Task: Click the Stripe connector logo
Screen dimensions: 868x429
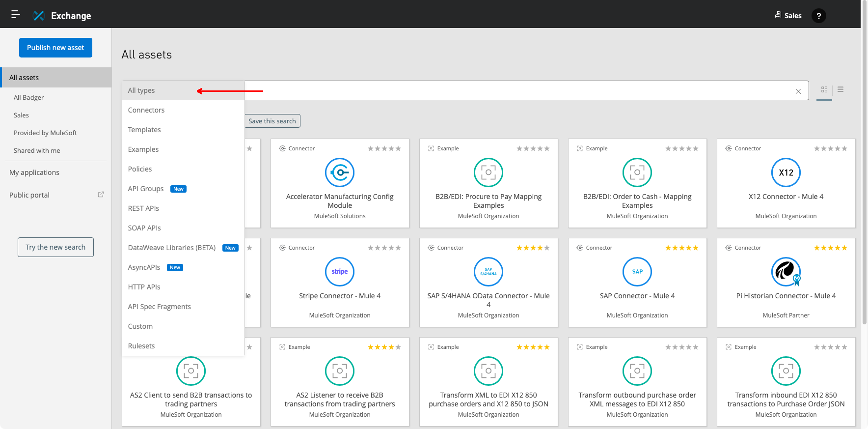Action: [340, 272]
